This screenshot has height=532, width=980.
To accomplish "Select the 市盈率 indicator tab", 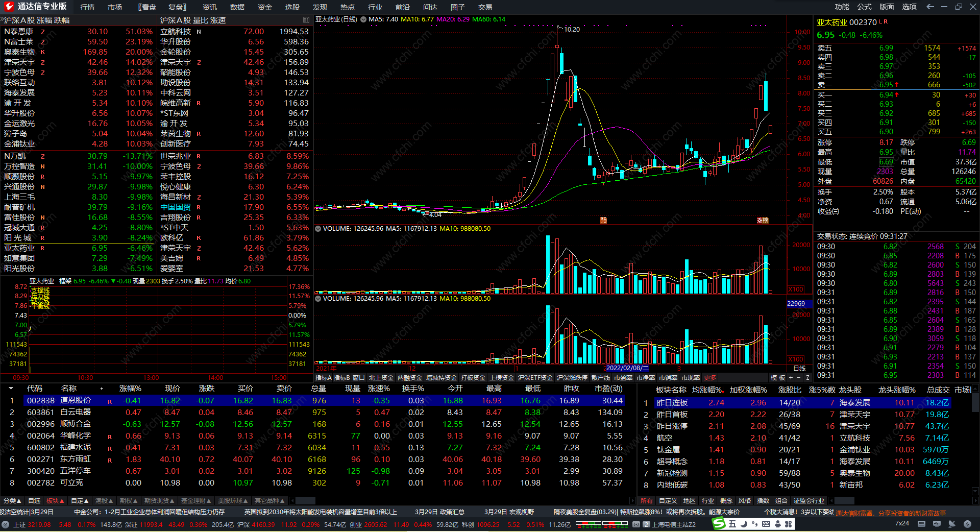I will coord(623,378).
